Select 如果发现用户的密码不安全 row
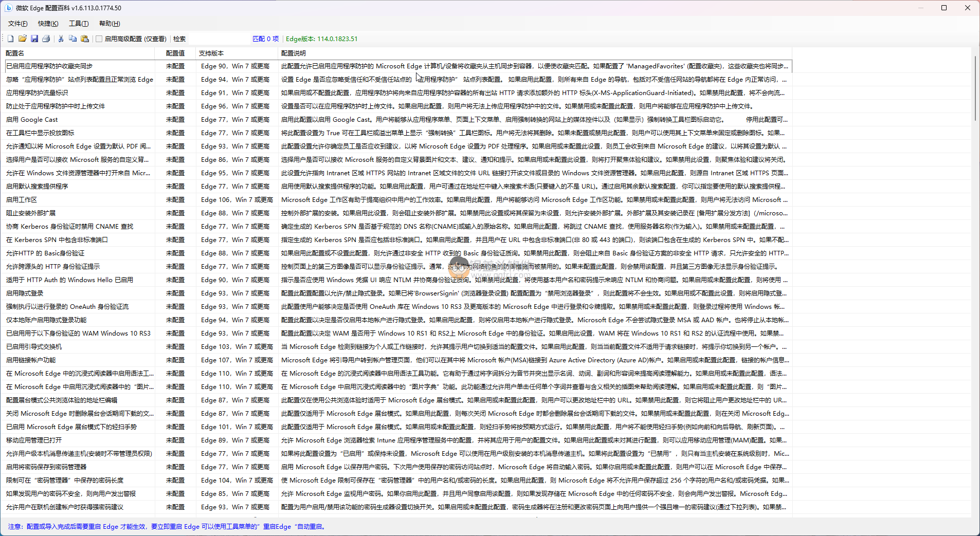 (398, 494)
